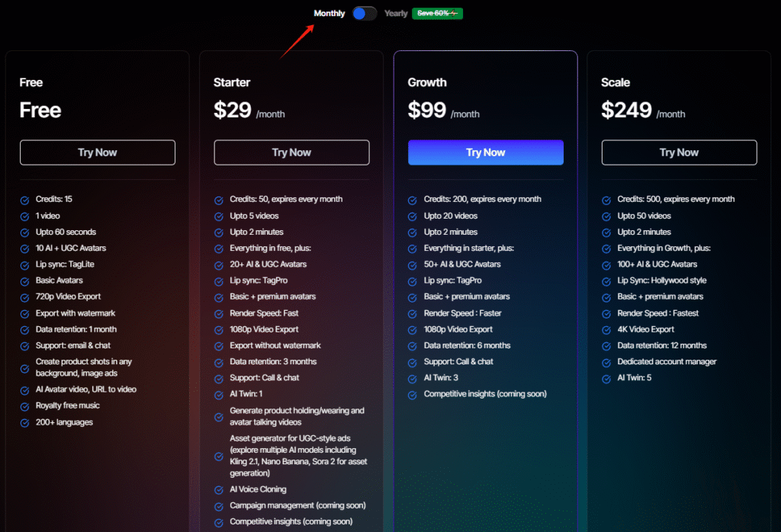Viewport: 781px width, 532px height.
Task: Click the checkmark beside Lip sync: TagLite
Action: (x=24, y=264)
